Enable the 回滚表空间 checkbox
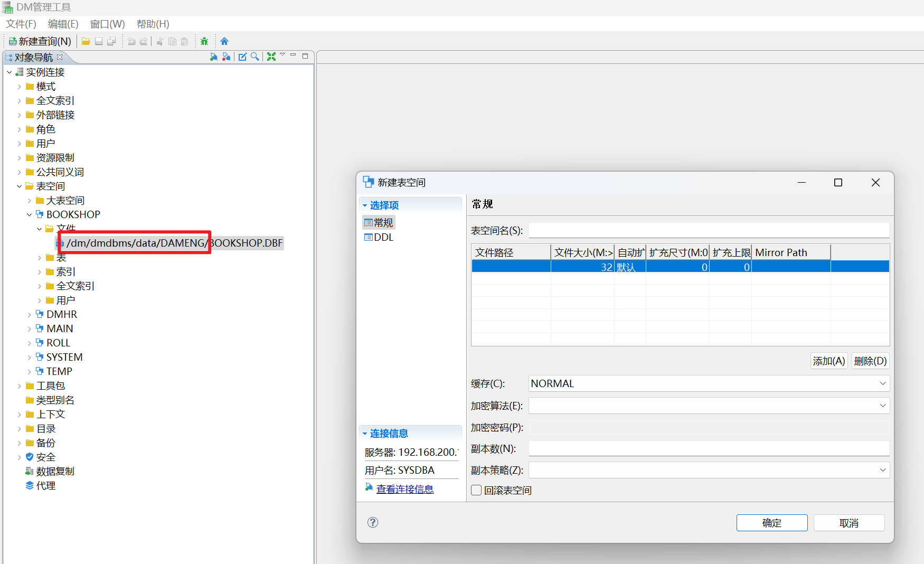This screenshot has width=924, height=564. click(476, 490)
